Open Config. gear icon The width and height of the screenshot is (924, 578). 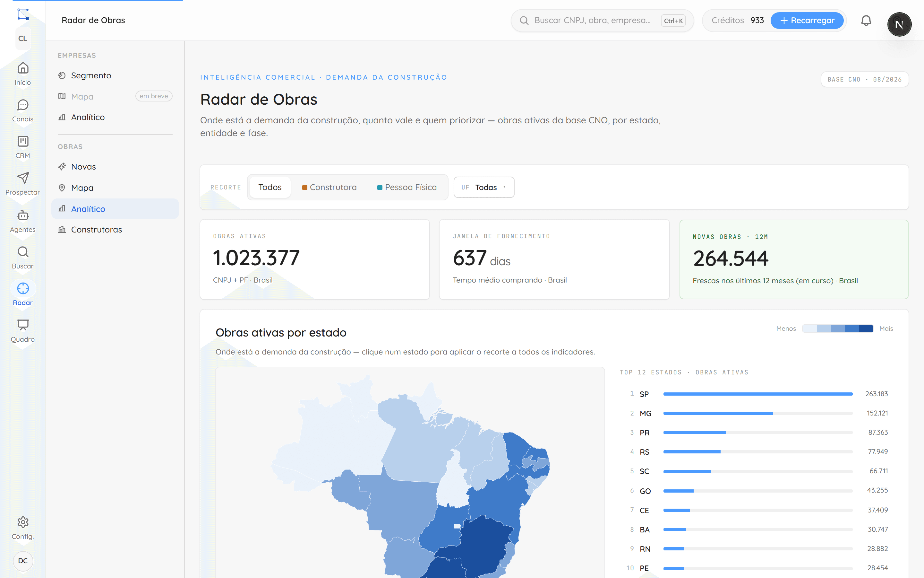[23, 522]
